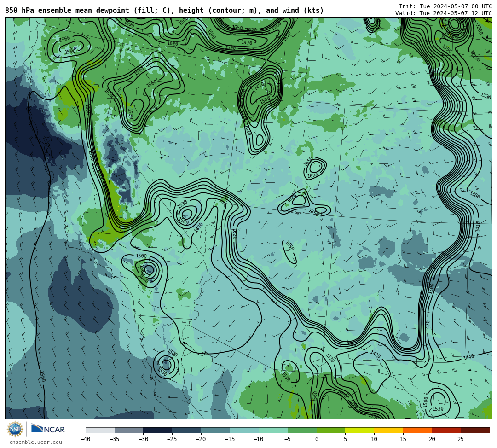Viewport: 497px width, 448px height.
Task: Click the -10 colorbar tick label
Action: [x=259, y=439]
